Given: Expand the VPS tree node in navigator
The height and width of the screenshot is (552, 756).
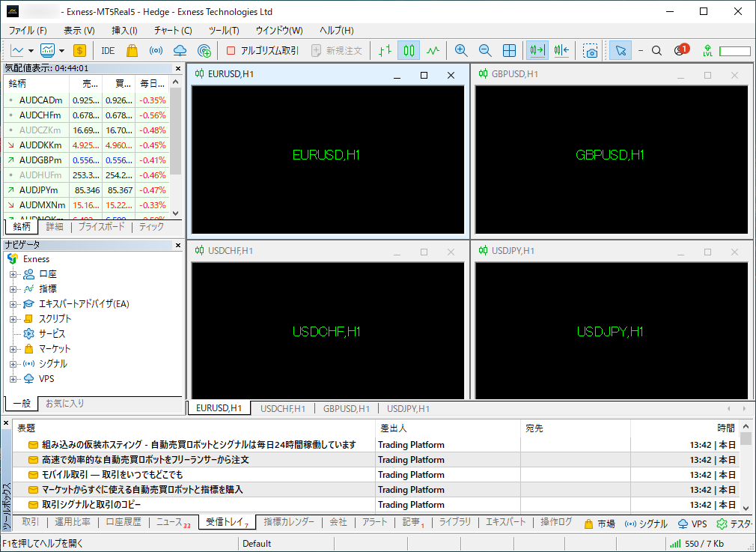Looking at the screenshot, I should (13, 379).
